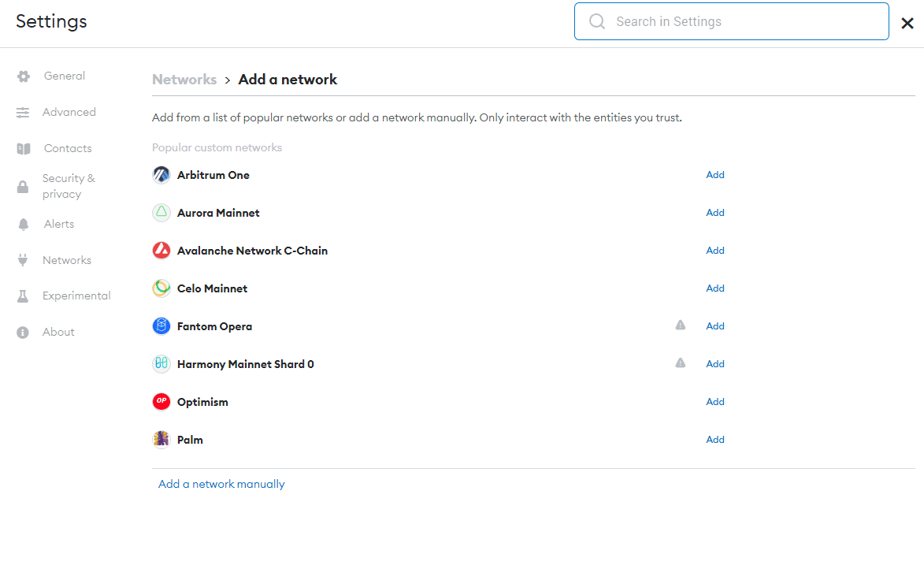This screenshot has width=924, height=569.
Task: Click the 'Popular custom networks' heading
Action: coord(217,147)
